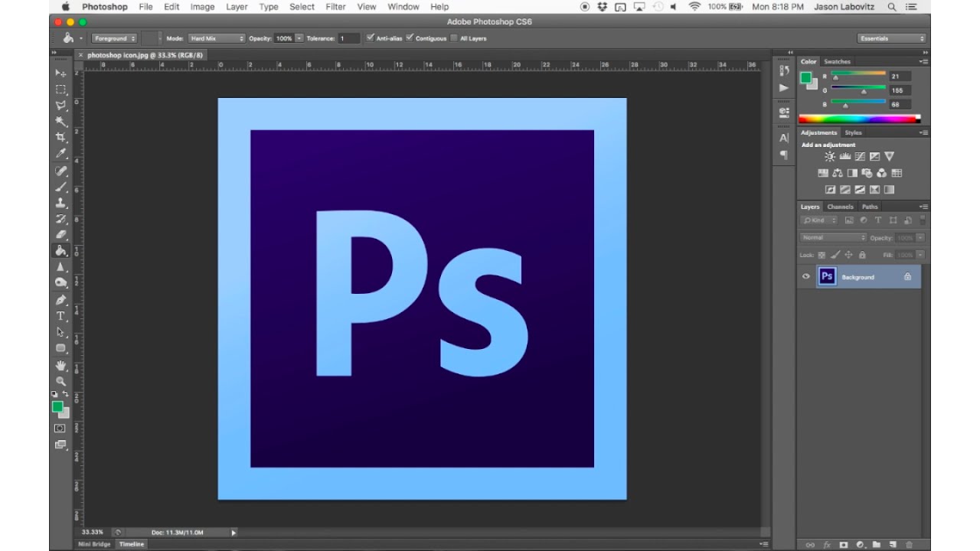
Task: Toggle the Anti-alias checkbox
Action: [x=371, y=37]
